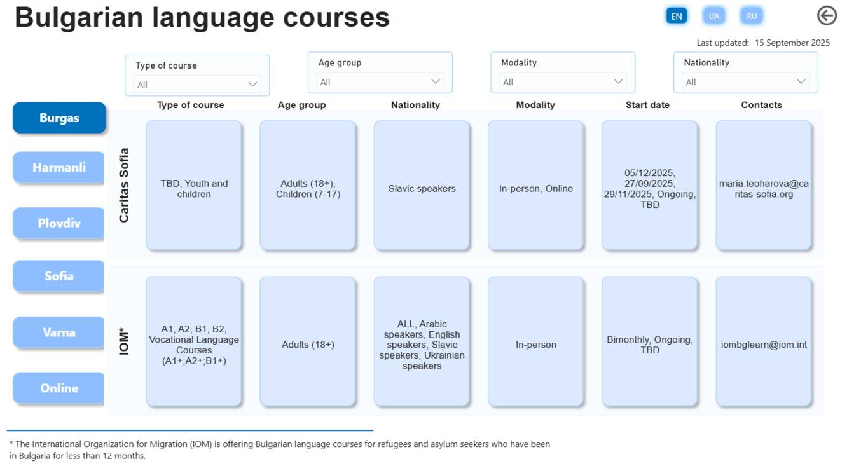This screenshot has width=868, height=466.
Task: Open the Modality filter dropdown
Action: (x=563, y=82)
